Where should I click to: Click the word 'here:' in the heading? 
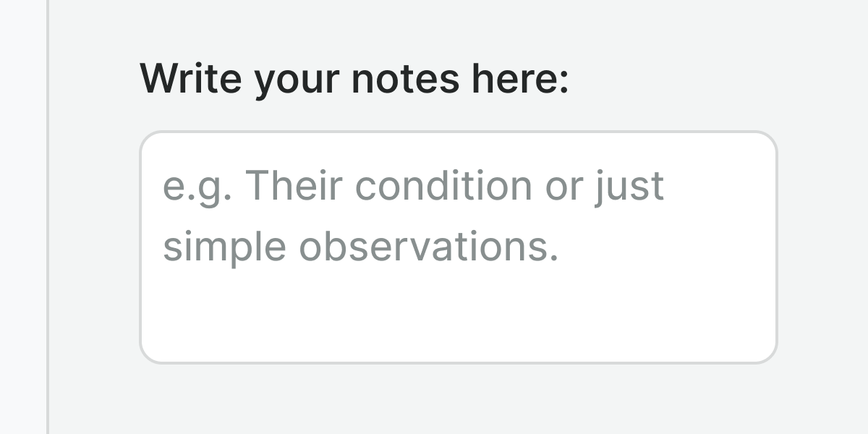coord(520,78)
